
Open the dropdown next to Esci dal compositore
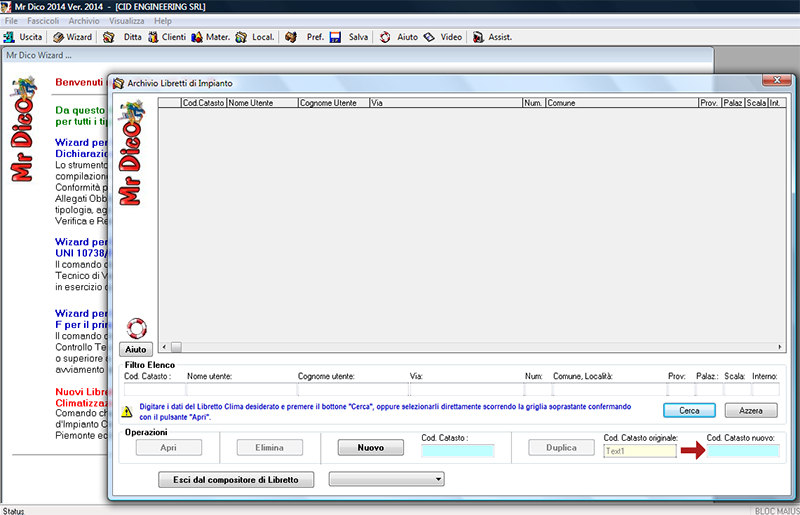point(439,480)
